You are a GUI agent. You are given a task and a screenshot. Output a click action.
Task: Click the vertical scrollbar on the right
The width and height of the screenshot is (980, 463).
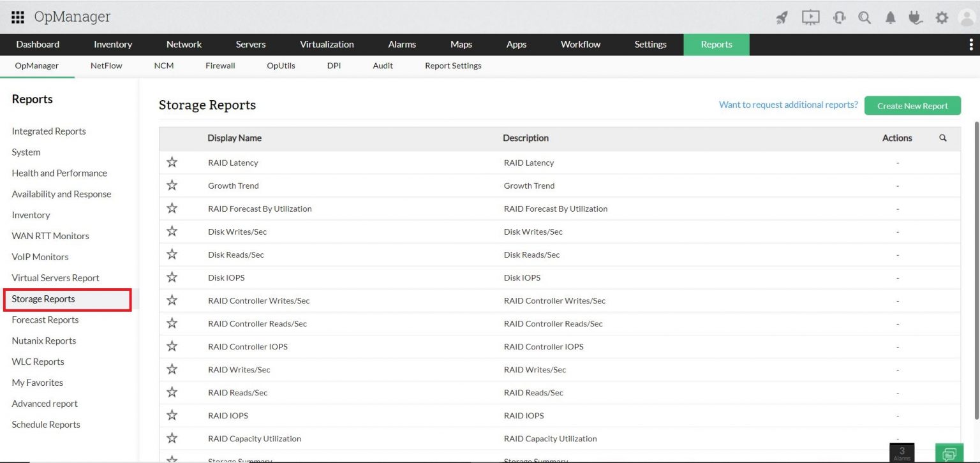(976, 268)
